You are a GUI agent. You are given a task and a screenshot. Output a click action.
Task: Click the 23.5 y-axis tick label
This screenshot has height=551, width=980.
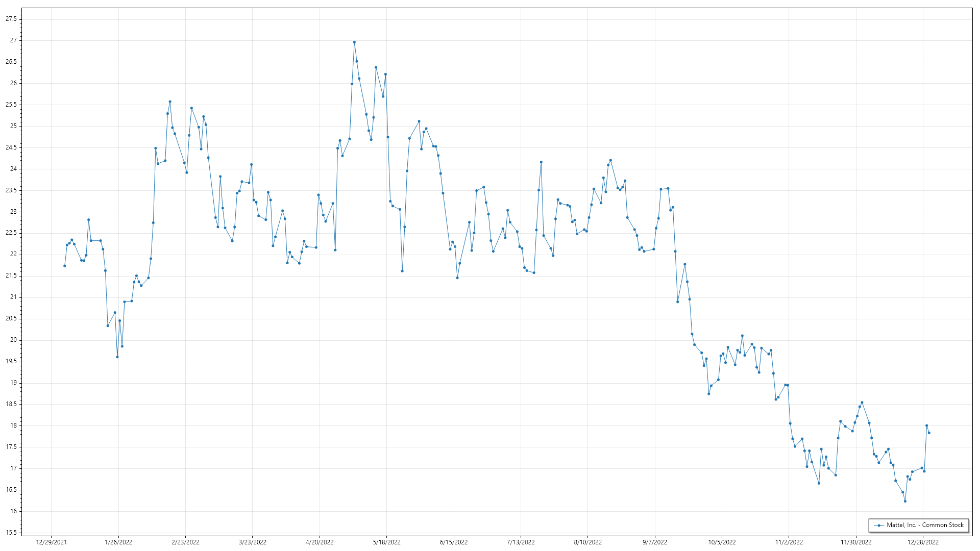coord(11,190)
